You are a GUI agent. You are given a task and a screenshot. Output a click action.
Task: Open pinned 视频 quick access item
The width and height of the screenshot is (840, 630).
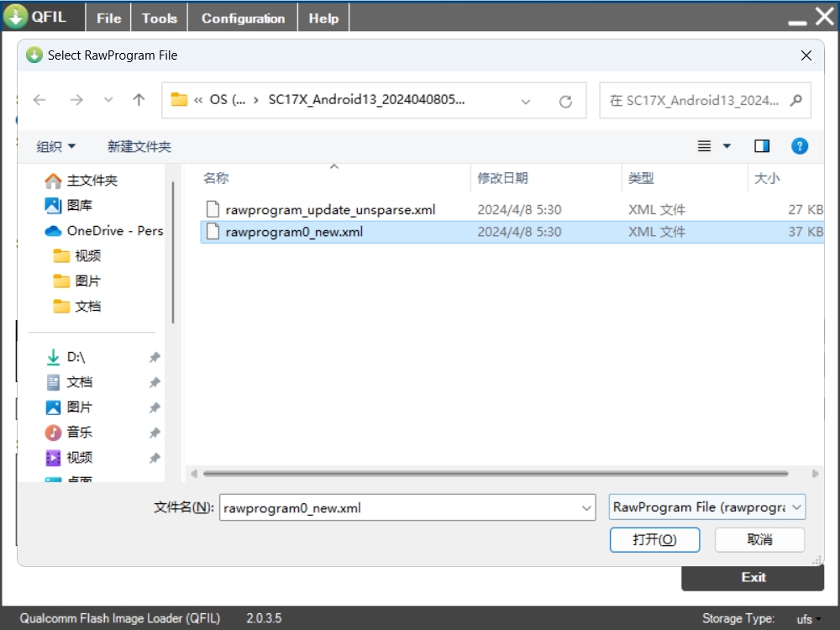tap(70, 458)
